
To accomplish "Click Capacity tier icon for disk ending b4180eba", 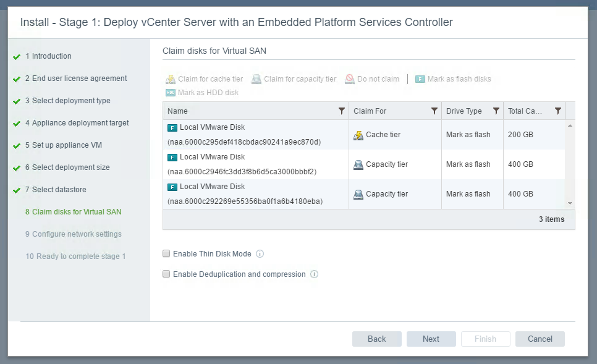I will click(358, 194).
